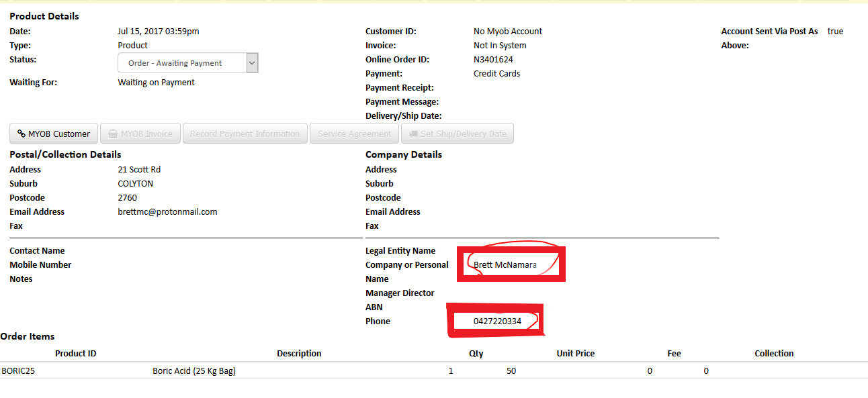
Task: Click the brettmc@protonmail.com email address
Action: 167,211
